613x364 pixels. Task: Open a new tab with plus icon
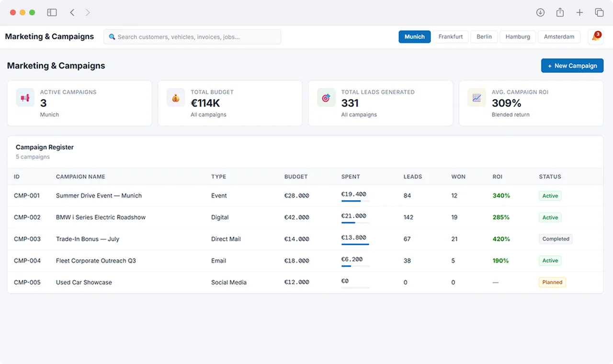[579, 12]
